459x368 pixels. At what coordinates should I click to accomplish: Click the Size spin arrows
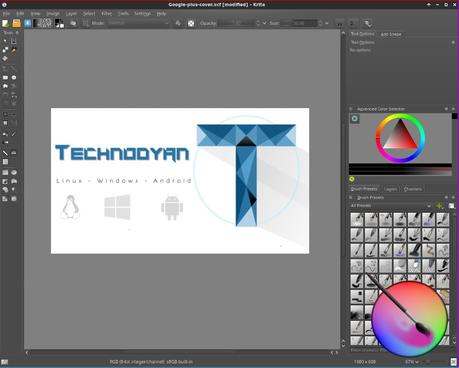click(320, 23)
